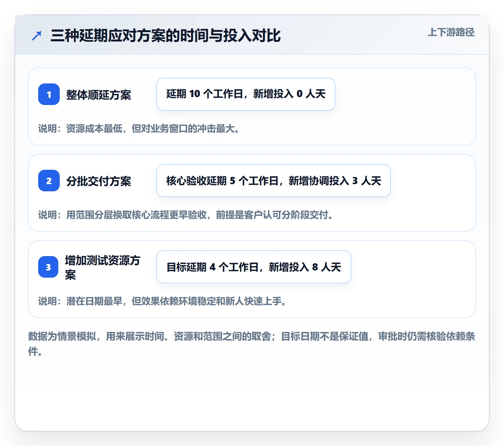Click the number 3 badge
Screen dimensions: 504x446
(x=48, y=267)
